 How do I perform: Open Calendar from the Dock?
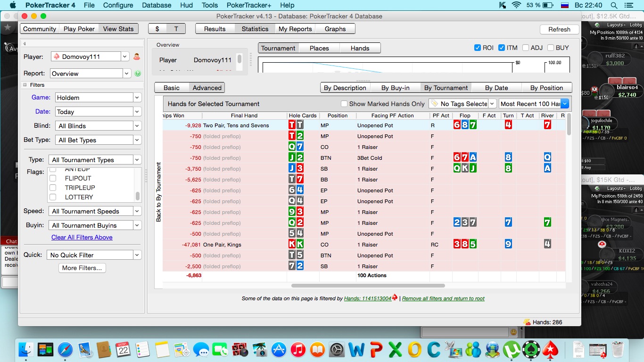click(x=123, y=350)
